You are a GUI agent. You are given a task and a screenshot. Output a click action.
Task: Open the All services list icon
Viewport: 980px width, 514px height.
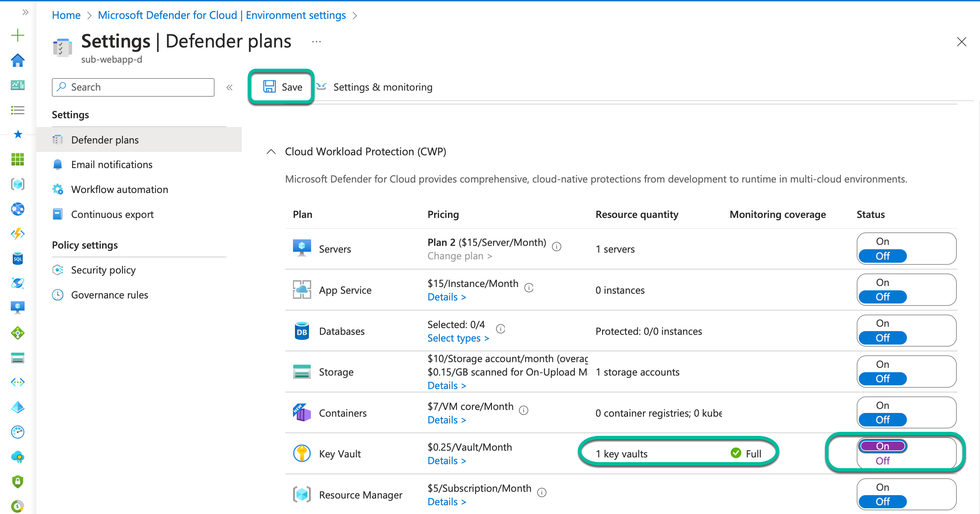(18, 110)
